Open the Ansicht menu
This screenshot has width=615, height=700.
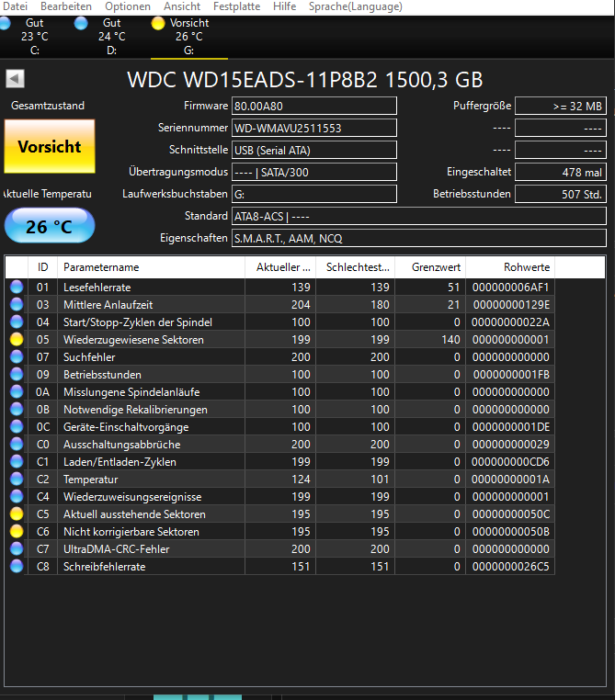point(182,6)
